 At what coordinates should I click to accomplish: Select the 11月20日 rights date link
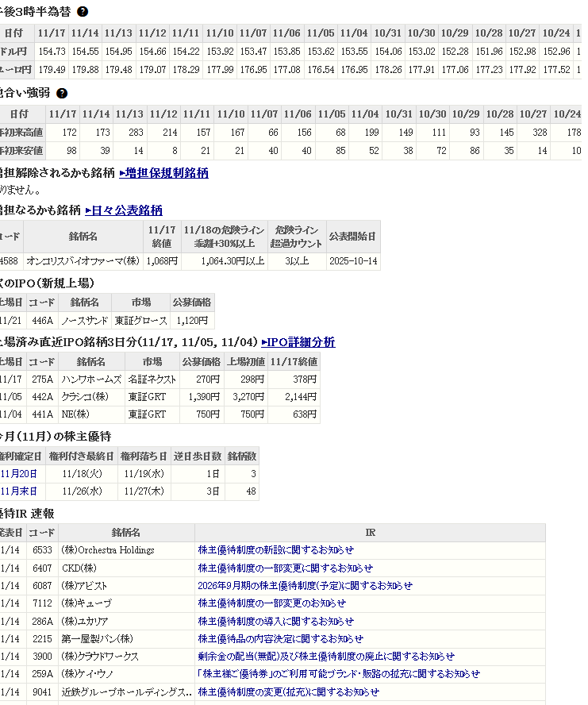click(x=19, y=474)
